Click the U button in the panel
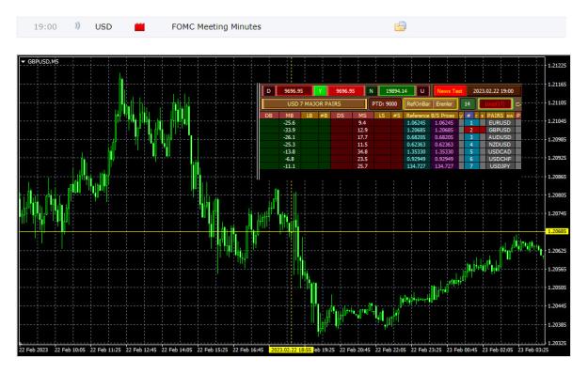The height and width of the screenshot is (374, 588). pos(422,91)
